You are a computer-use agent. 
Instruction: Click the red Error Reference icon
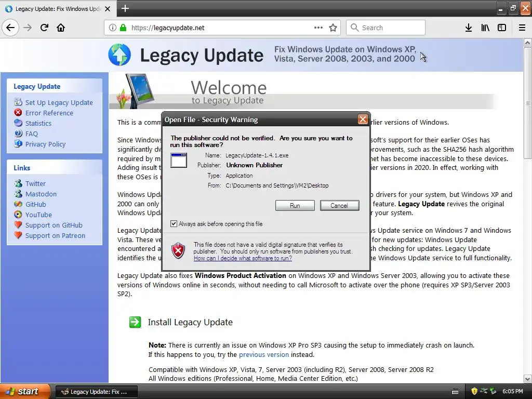point(18,112)
